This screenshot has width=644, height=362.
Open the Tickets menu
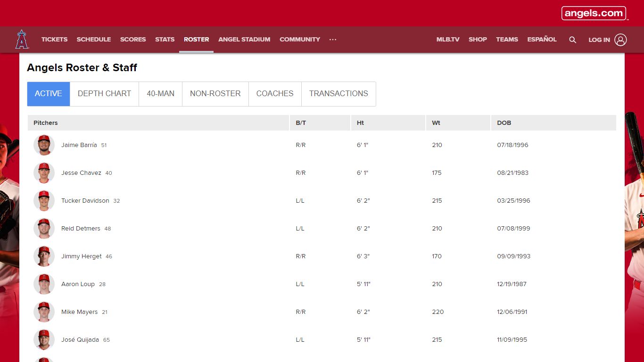coord(54,40)
